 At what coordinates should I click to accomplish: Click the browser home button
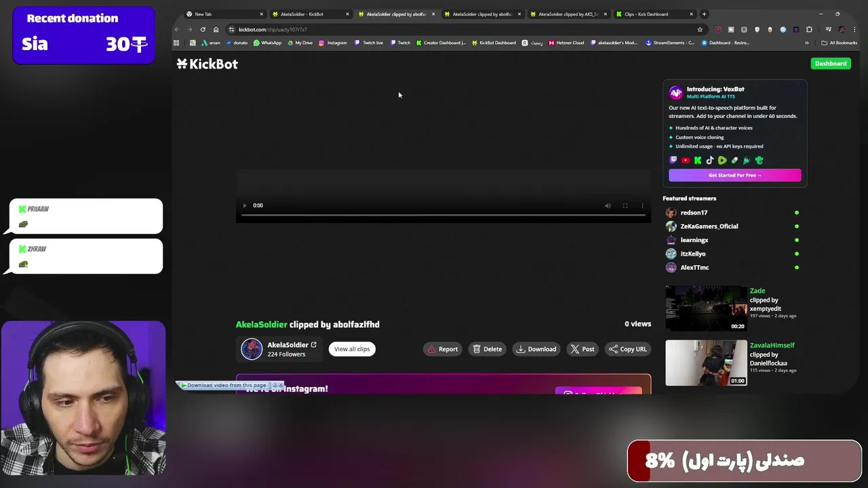pyautogui.click(x=216, y=29)
